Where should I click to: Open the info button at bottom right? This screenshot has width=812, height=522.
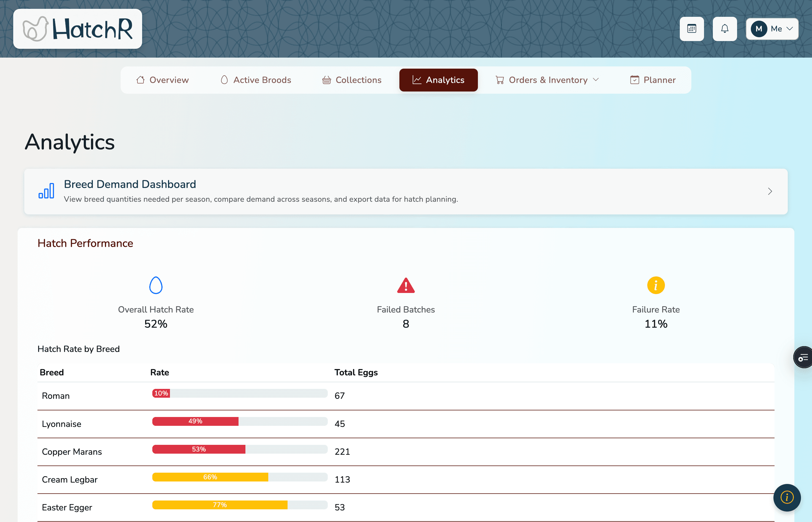pyautogui.click(x=787, y=497)
